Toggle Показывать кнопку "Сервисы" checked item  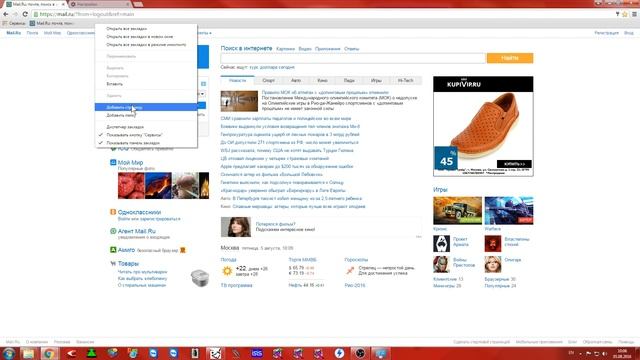coord(146,135)
